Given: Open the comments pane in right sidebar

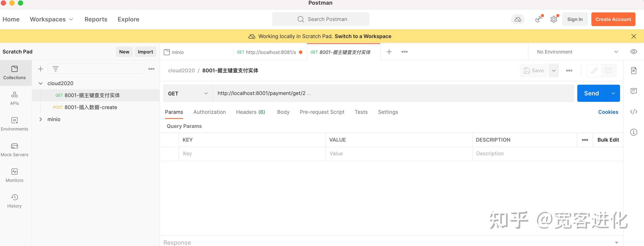Looking at the screenshot, I should 634,91.
